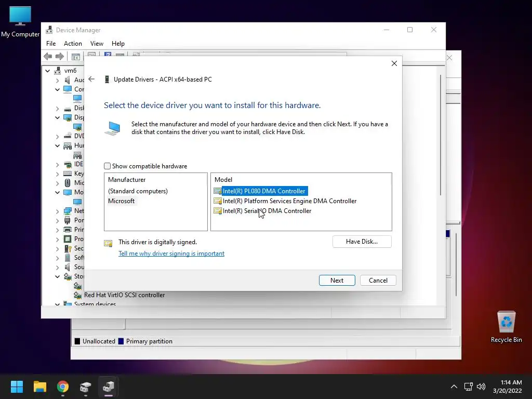Select the Security devices key icon

coord(68,248)
